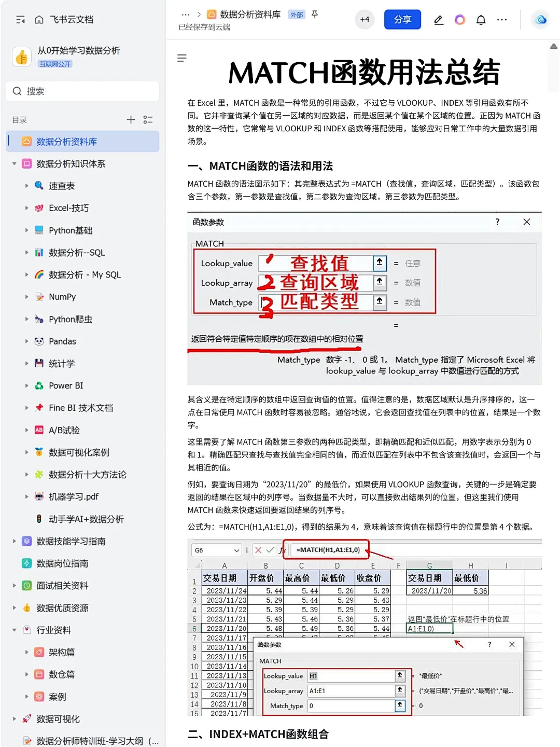Open the 函数参数 dialog screenshot image

click(365, 298)
